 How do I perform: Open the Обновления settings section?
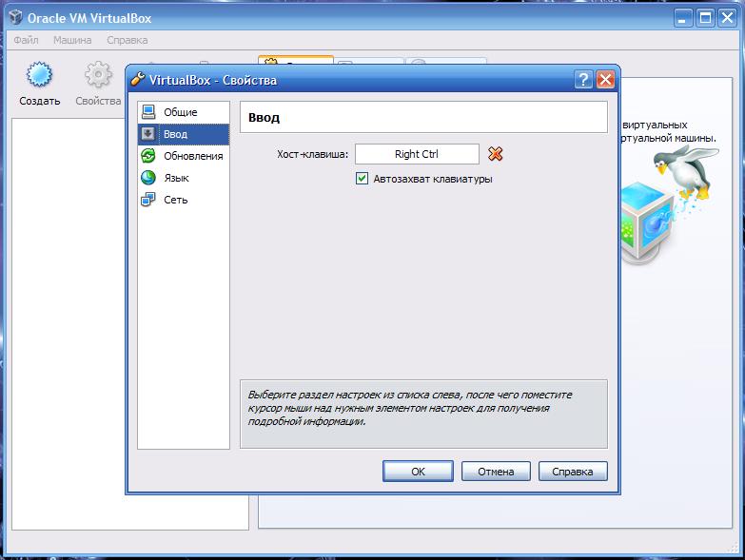(x=184, y=156)
